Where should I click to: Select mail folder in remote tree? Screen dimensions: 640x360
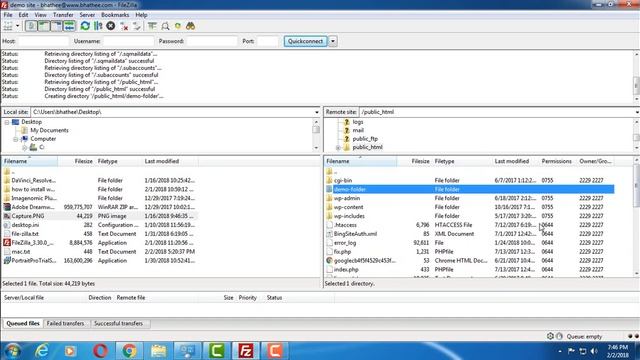point(358,130)
